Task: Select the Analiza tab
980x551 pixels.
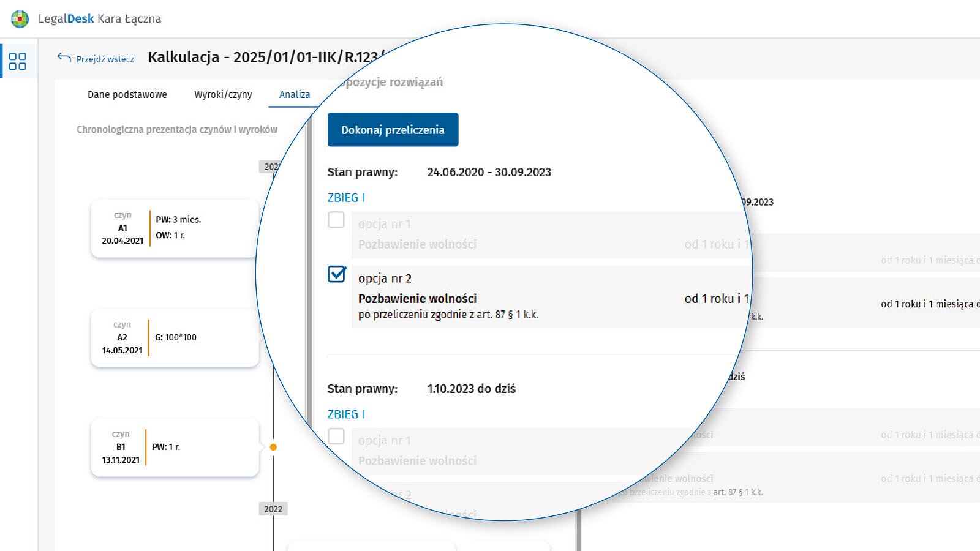Action: (x=295, y=94)
